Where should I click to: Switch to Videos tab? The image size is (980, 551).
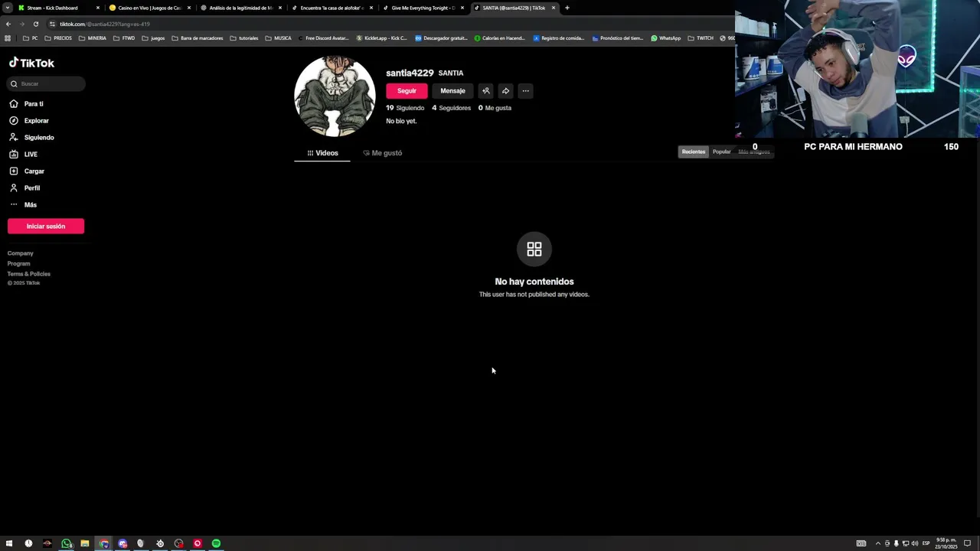322,153
